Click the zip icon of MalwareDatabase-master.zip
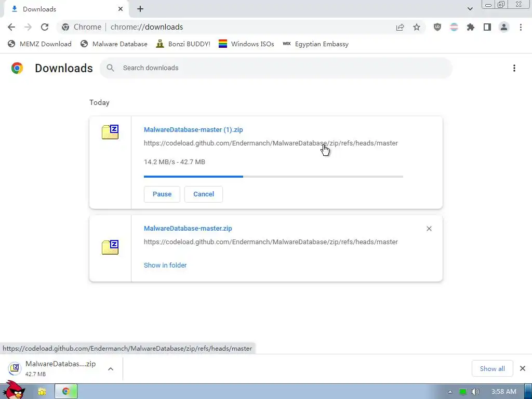Viewport: 532px width, 399px height. (x=110, y=247)
